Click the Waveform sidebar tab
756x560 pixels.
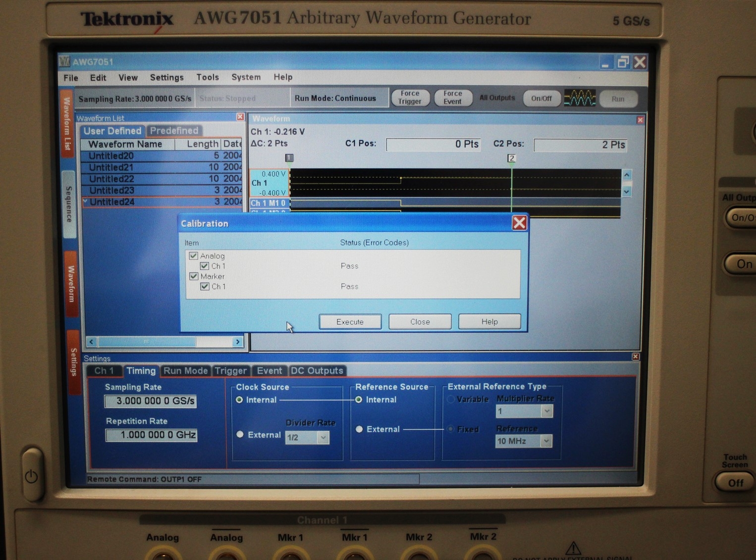(x=71, y=284)
